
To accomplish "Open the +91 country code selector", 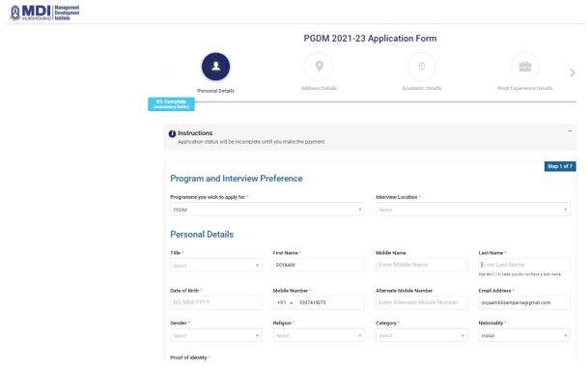I will pos(285,302).
